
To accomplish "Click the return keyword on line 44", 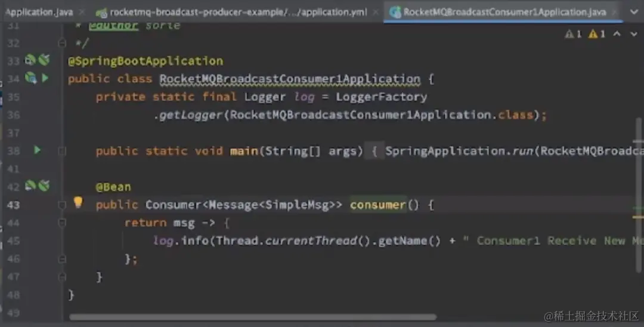I will [x=145, y=223].
